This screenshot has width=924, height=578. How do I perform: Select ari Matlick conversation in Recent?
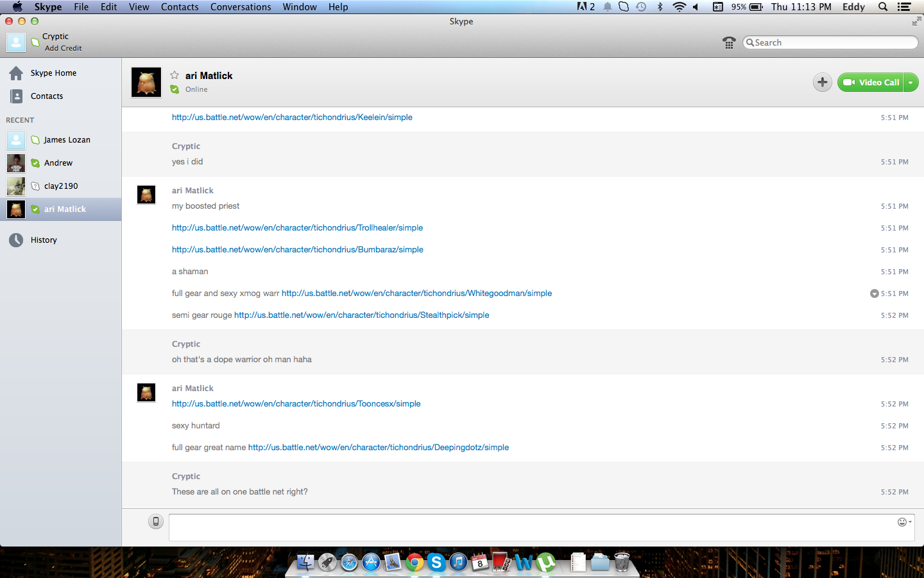tap(61, 209)
